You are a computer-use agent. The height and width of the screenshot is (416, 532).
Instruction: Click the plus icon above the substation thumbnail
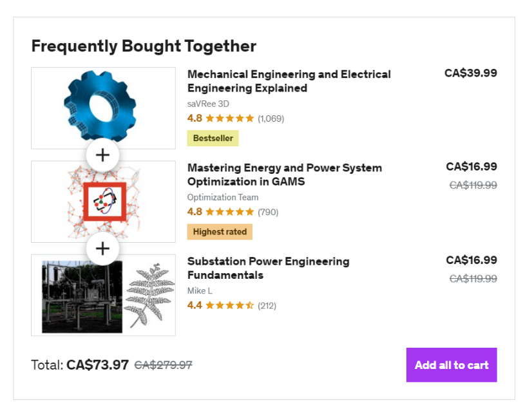103,249
